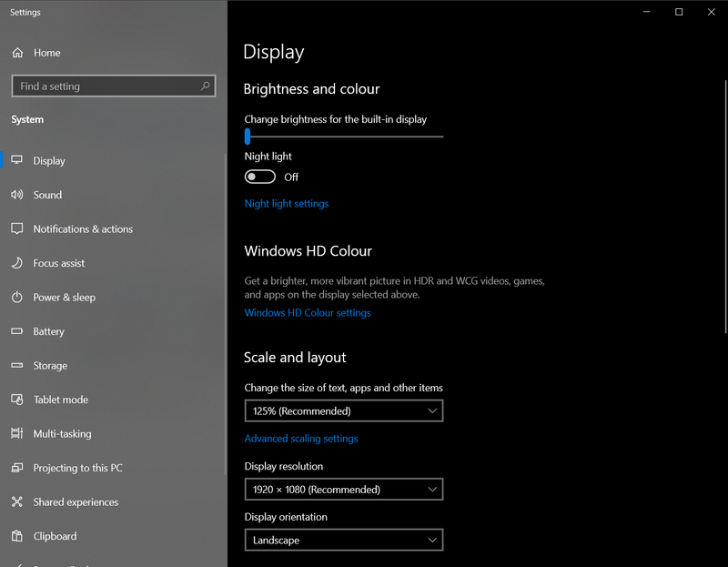Click the Power & sleep icon
The height and width of the screenshot is (567, 728).
click(x=16, y=298)
